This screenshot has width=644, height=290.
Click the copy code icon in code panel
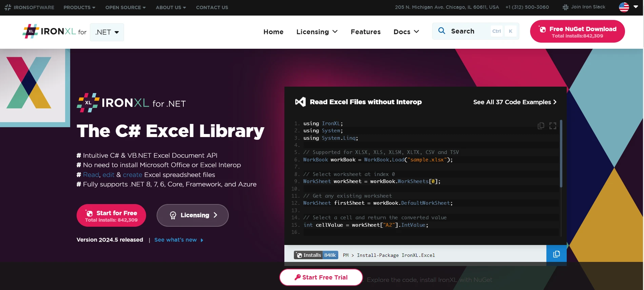tap(541, 126)
